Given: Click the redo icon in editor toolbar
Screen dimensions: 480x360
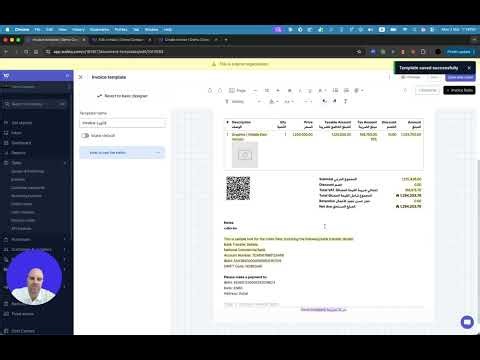Looking at the screenshot, I should (220, 90).
